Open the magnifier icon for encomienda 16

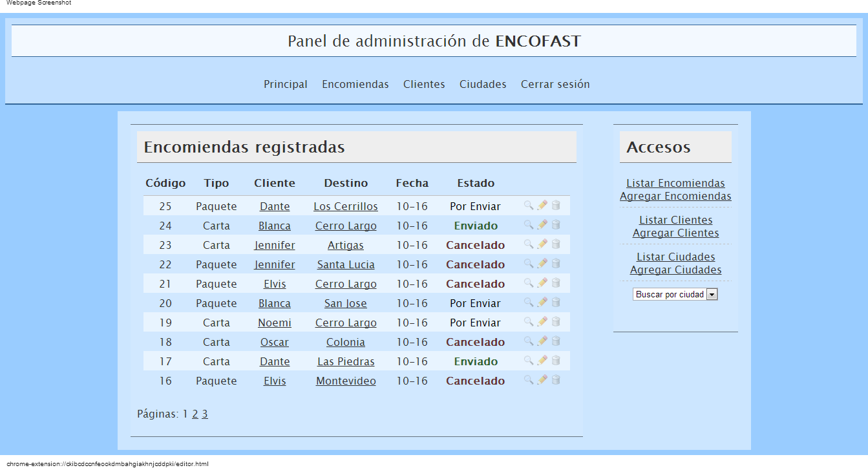pyautogui.click(x=527, y=379)
